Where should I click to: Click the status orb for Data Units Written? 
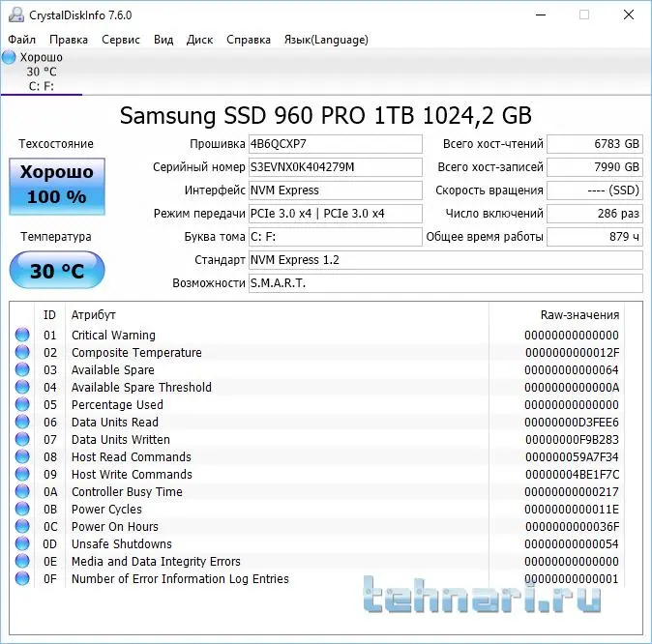(22, 439)
